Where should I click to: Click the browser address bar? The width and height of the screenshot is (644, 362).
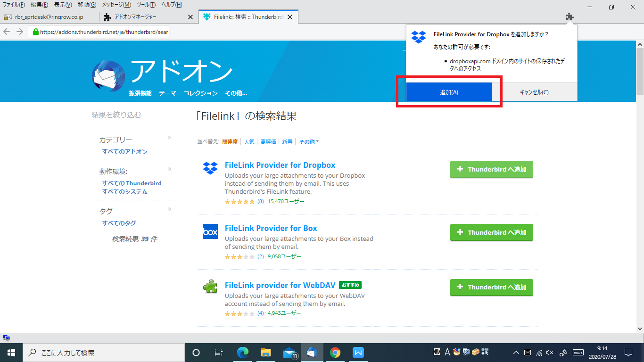coord(99,31)
